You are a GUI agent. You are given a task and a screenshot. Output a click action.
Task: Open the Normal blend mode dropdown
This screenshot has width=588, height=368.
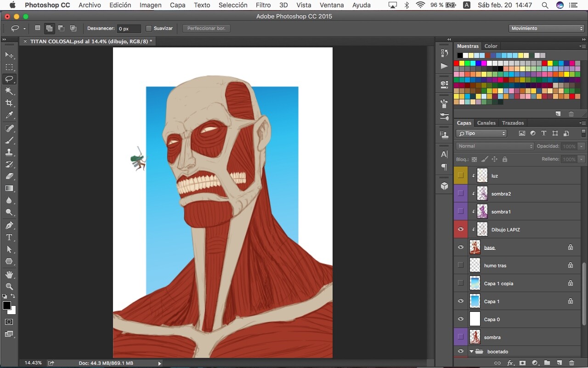click(x=495, y=146)
